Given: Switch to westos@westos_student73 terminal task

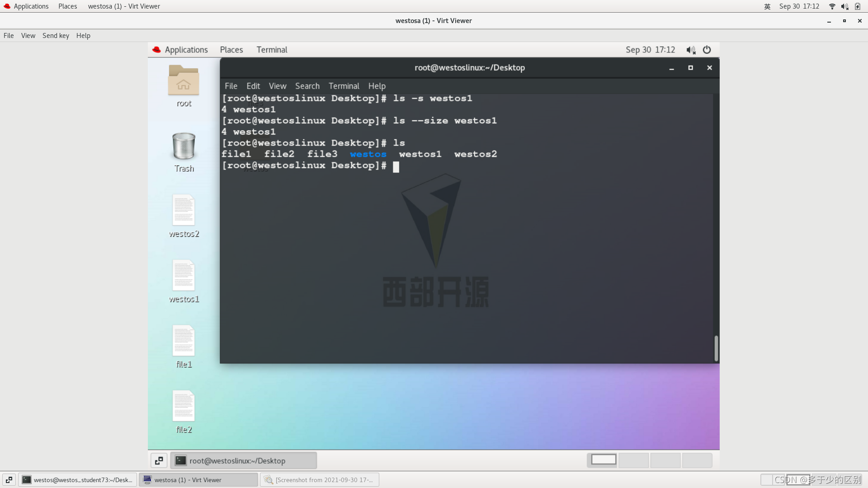Looking at the screenshot, I should [78, 480].
